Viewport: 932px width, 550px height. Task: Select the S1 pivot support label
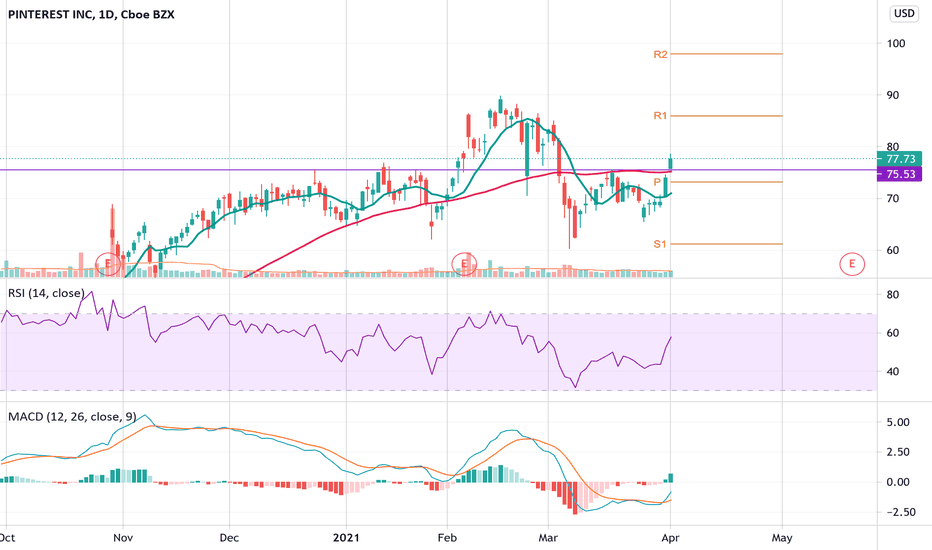click(x=660, y=244)
